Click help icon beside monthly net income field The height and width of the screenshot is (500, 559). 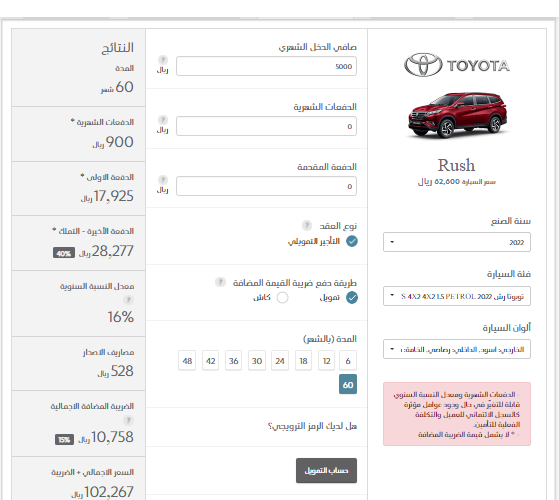163,60
